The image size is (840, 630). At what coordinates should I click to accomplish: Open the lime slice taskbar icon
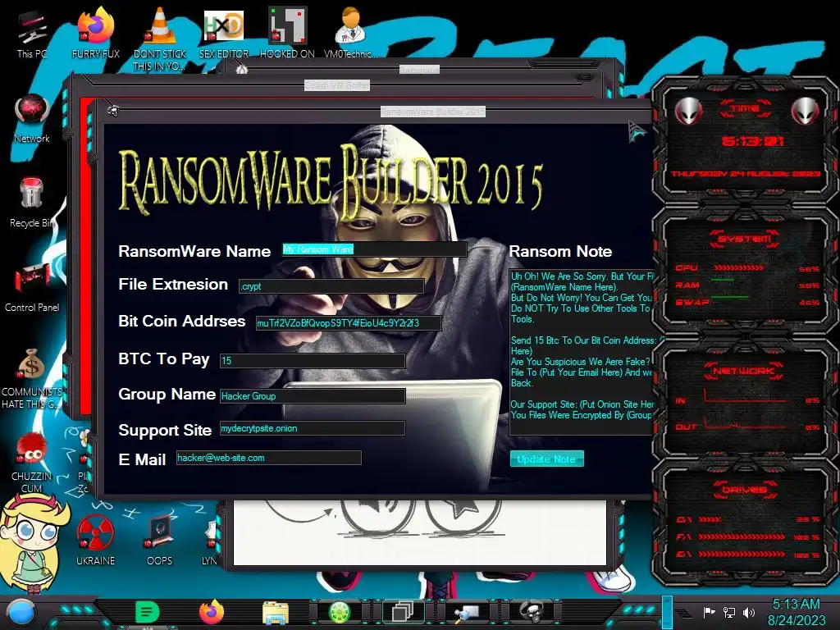click(x=339, y=612)
